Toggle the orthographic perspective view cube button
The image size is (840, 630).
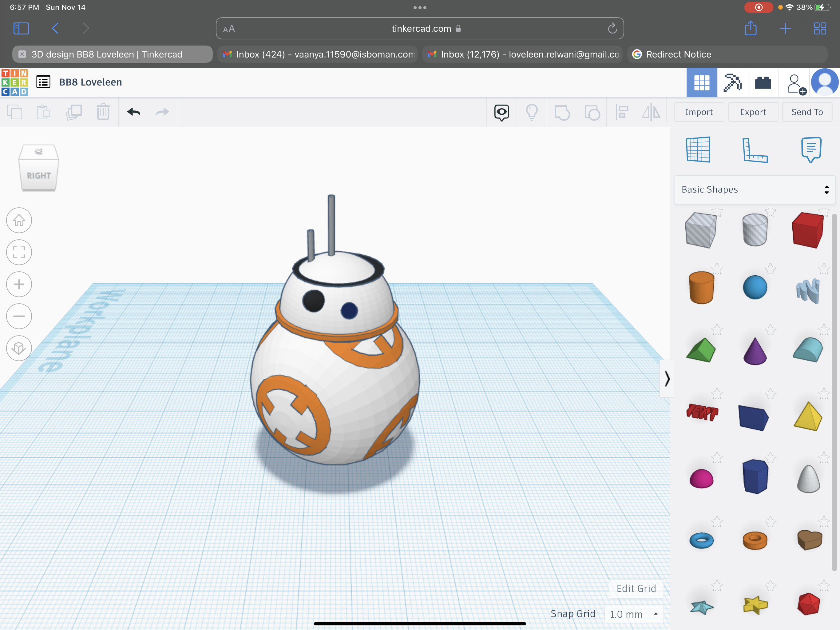(19, 348)
